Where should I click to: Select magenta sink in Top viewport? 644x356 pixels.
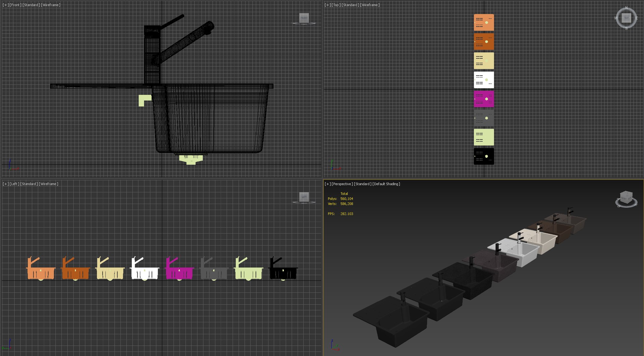[484, 99]
